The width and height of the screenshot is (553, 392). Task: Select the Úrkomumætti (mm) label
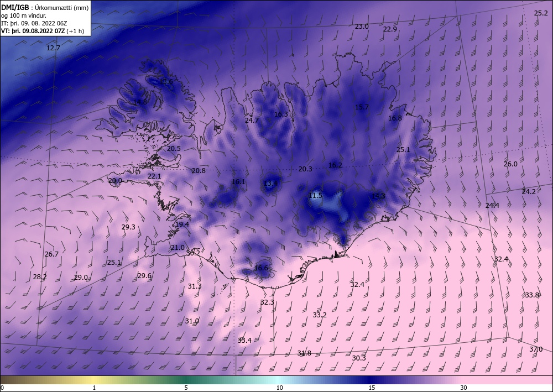click(x=62, y=7)
